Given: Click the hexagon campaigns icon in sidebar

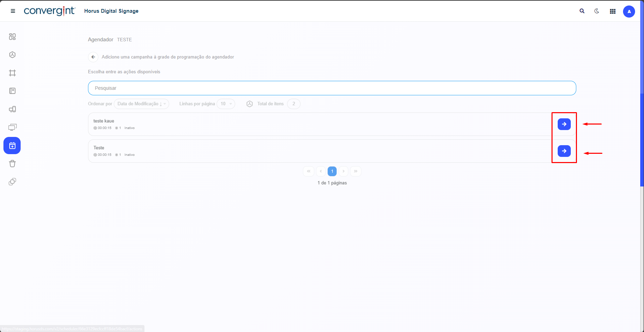Looking at the screenshot, I should coord(12,55).
